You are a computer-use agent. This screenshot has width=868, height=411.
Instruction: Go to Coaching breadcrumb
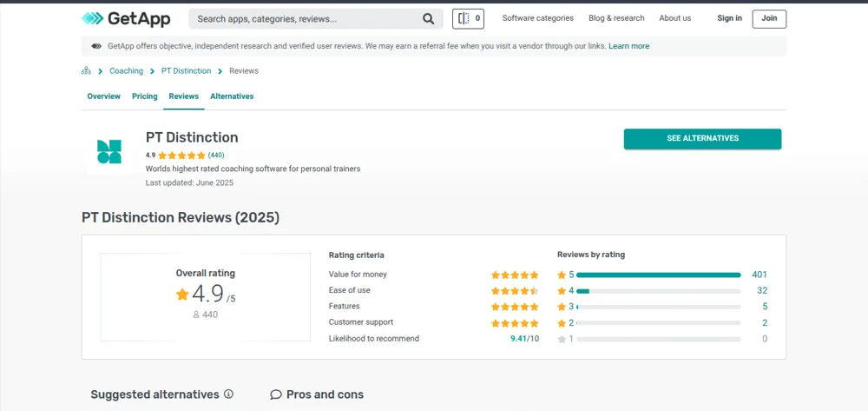(126, 71)
